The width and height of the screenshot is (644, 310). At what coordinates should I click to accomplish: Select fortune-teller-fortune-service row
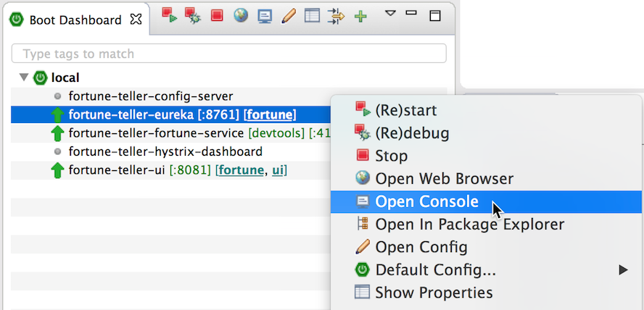tap(171, 133)
